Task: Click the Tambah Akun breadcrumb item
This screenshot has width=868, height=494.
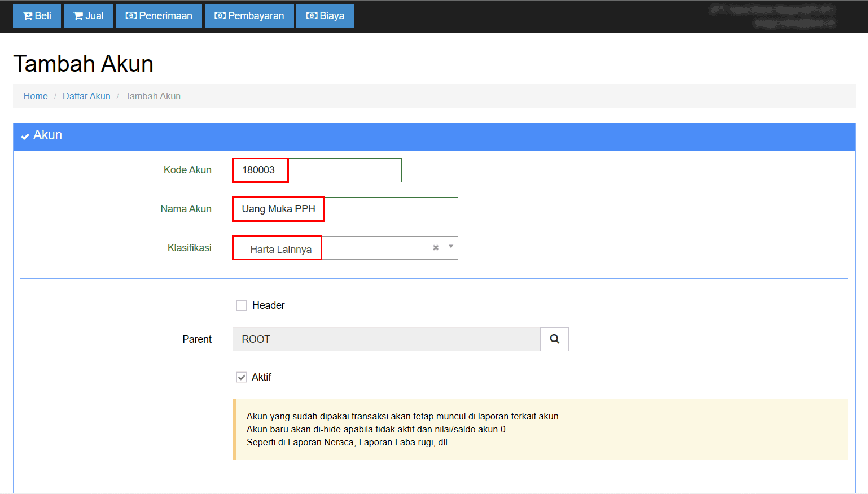Action: 153,96
